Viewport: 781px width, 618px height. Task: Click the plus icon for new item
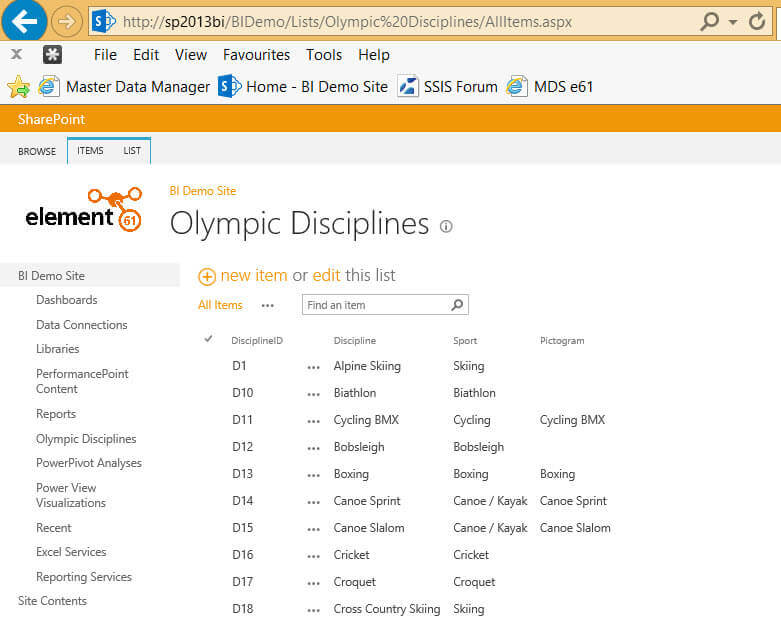[x=207, y=276]
